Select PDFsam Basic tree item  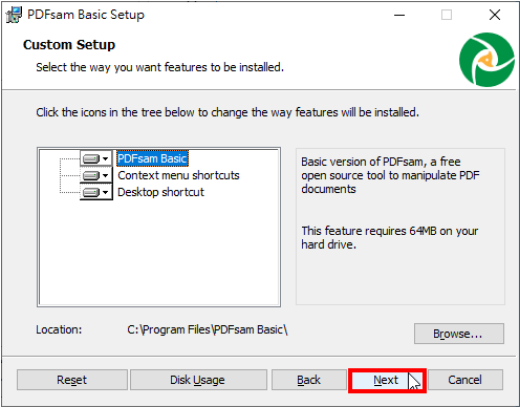click(152, 159)
